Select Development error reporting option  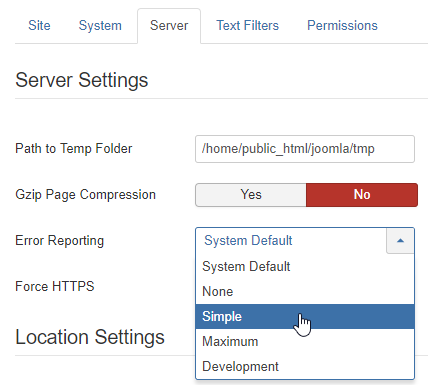305,366
